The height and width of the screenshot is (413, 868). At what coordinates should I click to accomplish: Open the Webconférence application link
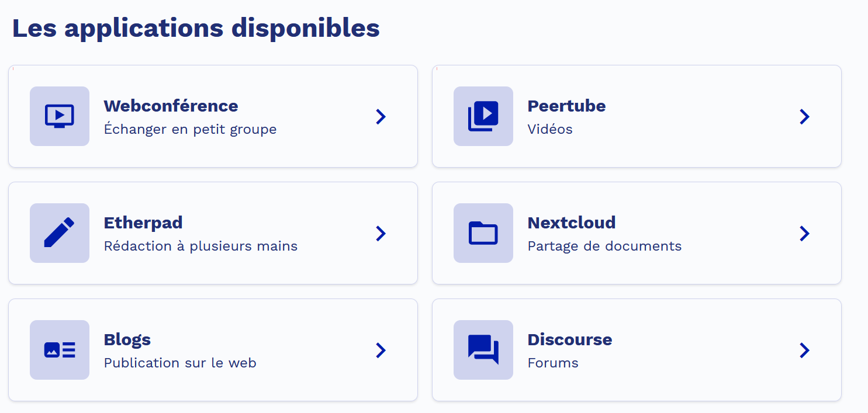(171, 106)
